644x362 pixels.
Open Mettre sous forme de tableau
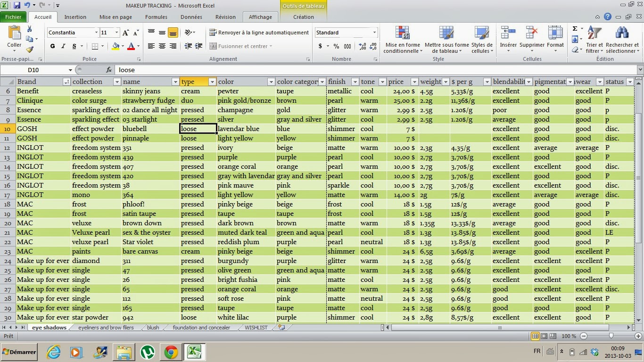coord(446,40)
